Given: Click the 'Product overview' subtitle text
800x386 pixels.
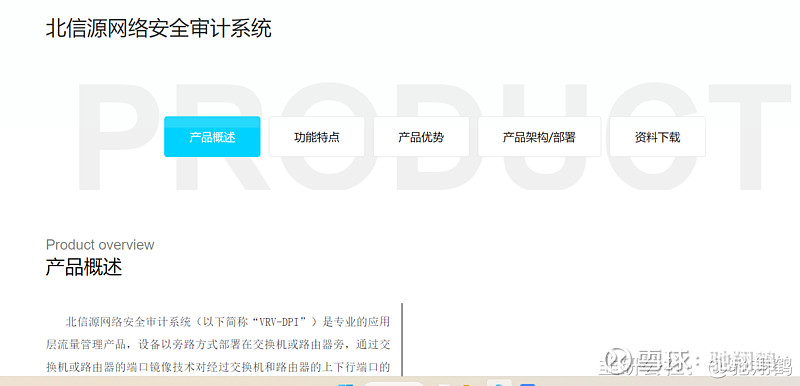Looking at the screenshot, I should (x=100, y=245).
